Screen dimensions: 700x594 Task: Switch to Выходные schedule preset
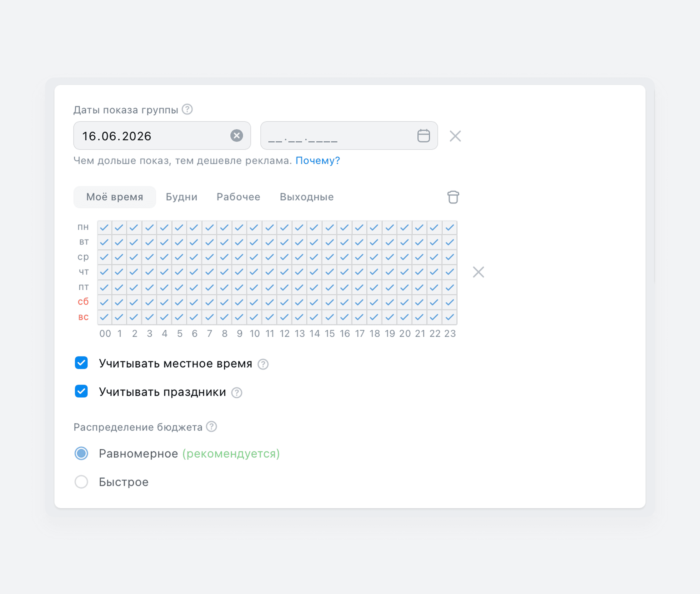(307, 197)
